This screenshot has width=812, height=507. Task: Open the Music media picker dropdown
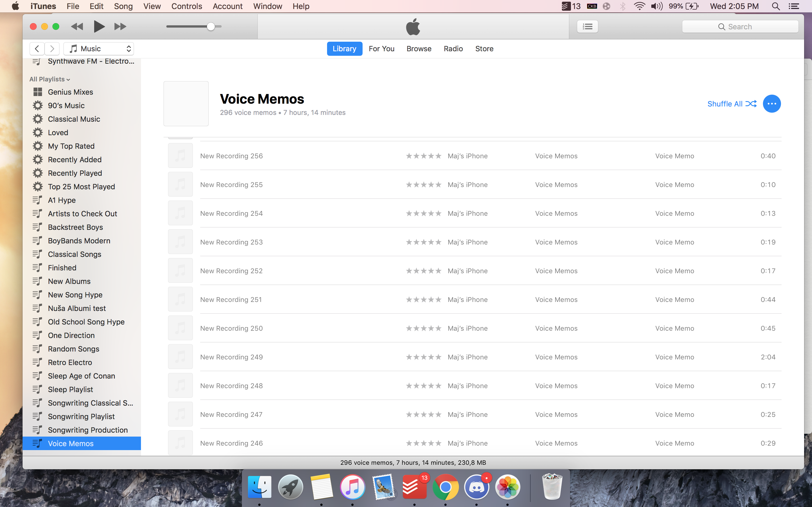coord(99,49)
